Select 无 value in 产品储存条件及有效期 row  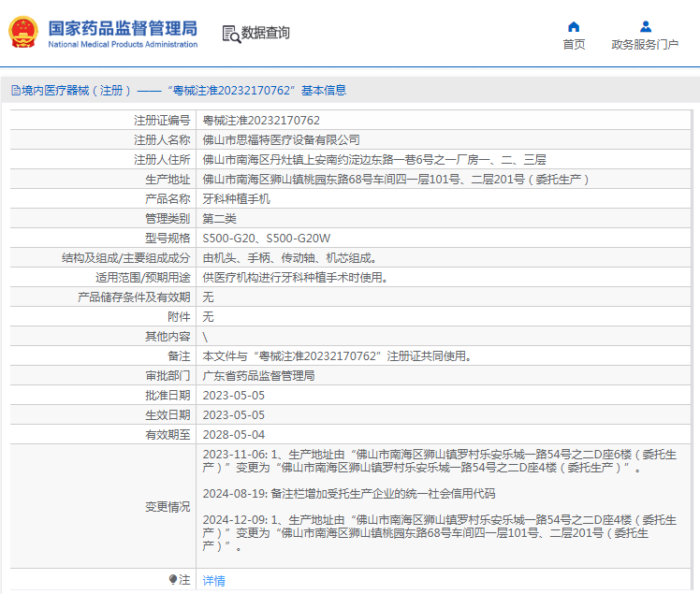(x=208, y=297)
